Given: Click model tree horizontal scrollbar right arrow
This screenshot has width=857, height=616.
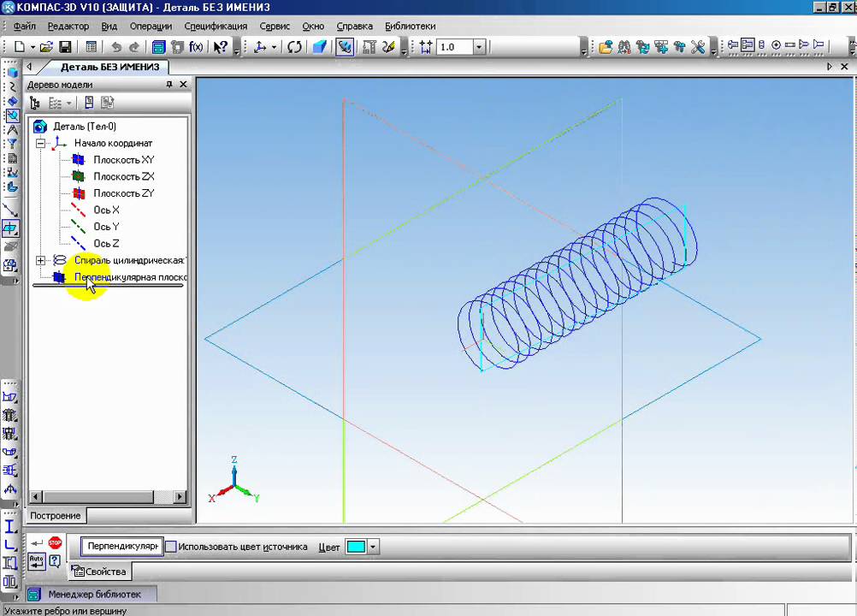Looking at the screenshot, I should click(x=180, y=497).
